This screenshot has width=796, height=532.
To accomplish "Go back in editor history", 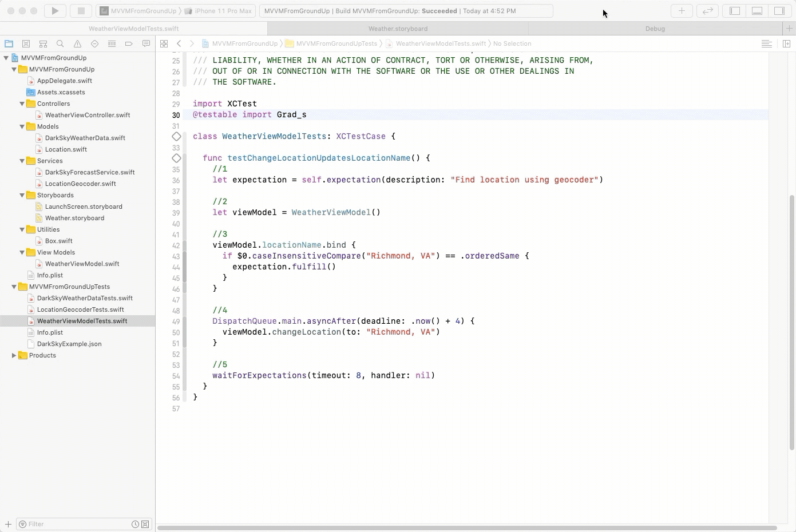I will point(179,43).
